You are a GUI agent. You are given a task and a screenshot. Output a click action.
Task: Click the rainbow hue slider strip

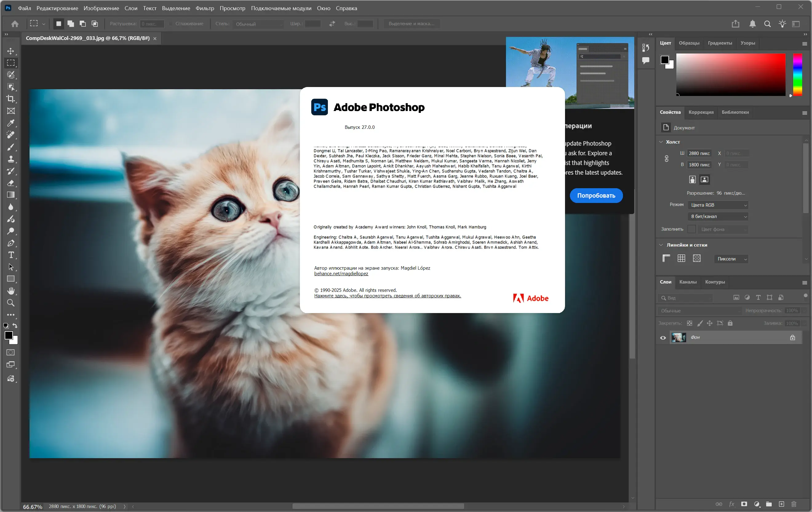click(798, 74)
